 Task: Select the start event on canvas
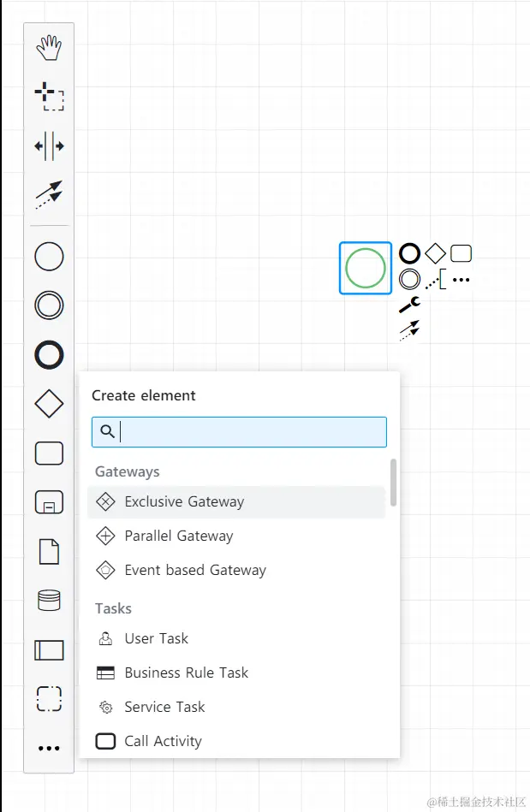pyautogui.click(x=366, y=268)
